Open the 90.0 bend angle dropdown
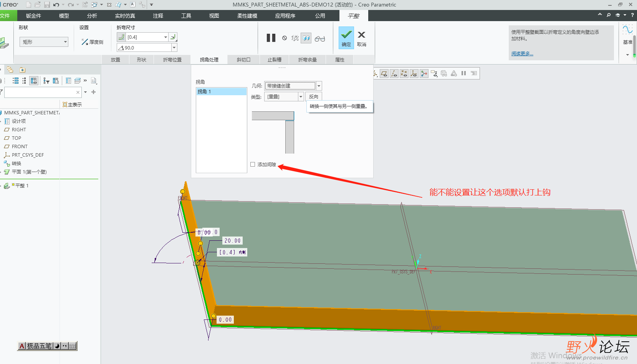The image size is (637, 364). click(x=174, y=48)
